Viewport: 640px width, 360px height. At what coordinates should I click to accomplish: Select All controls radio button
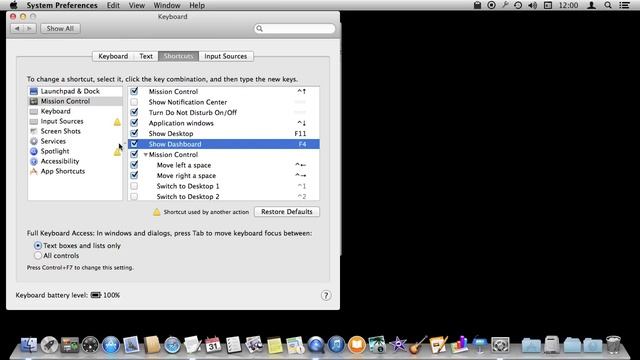coord(38,256)
